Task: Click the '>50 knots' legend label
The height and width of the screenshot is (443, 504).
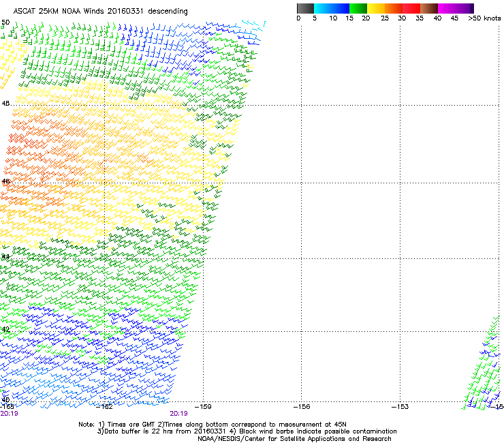Action: click(484, 18)
